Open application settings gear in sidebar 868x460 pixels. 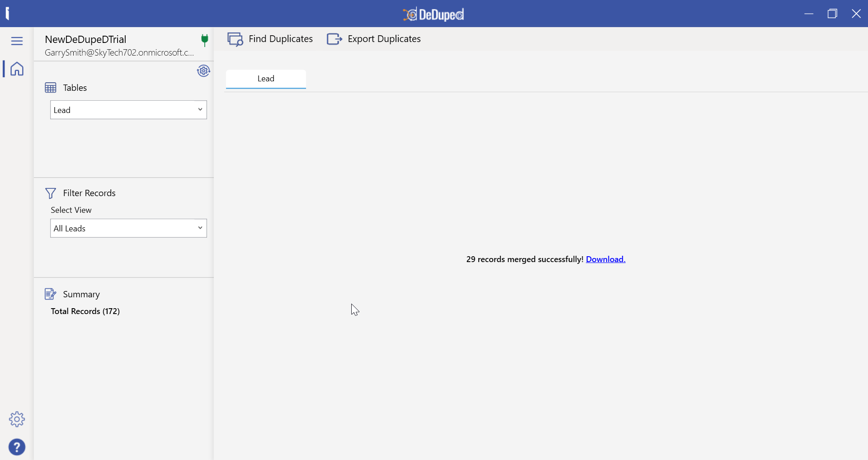17,419
